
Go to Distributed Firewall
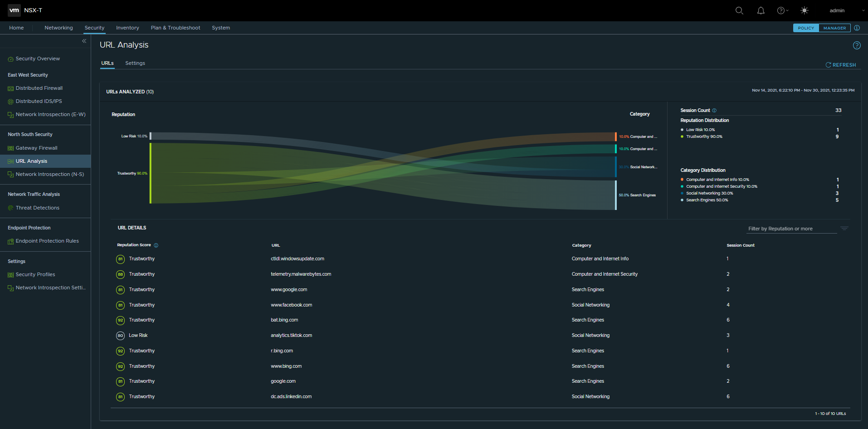(39, 88)
